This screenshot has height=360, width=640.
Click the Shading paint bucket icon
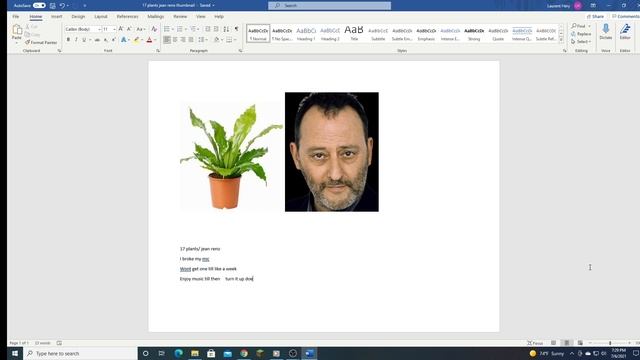pos(216,40)
